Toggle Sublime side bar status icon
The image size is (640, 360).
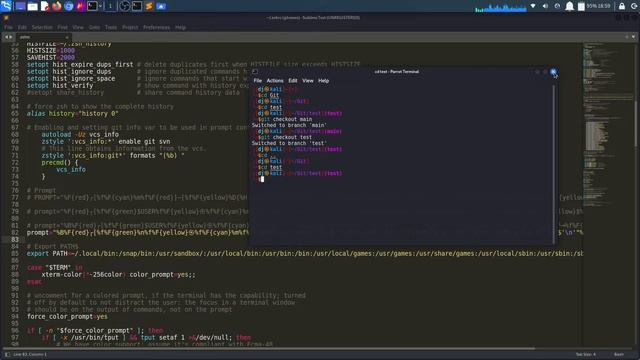pos(7,354)
